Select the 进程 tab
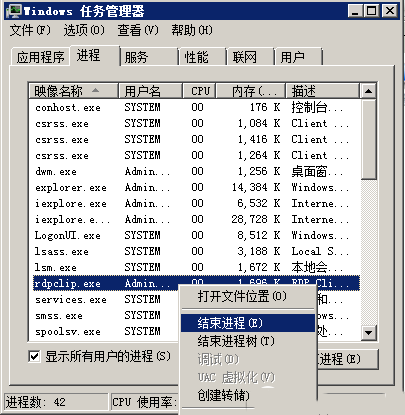Viewport: 405px width, 415px height. pyautogui.click(x=95, y=55)
